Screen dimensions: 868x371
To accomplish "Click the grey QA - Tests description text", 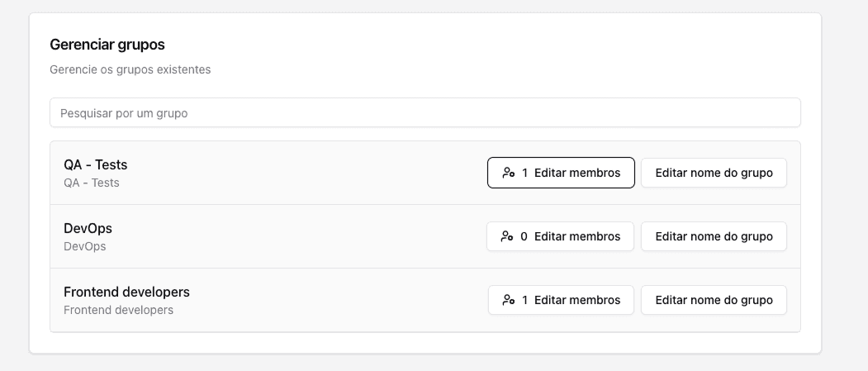I will pos(92,183).
